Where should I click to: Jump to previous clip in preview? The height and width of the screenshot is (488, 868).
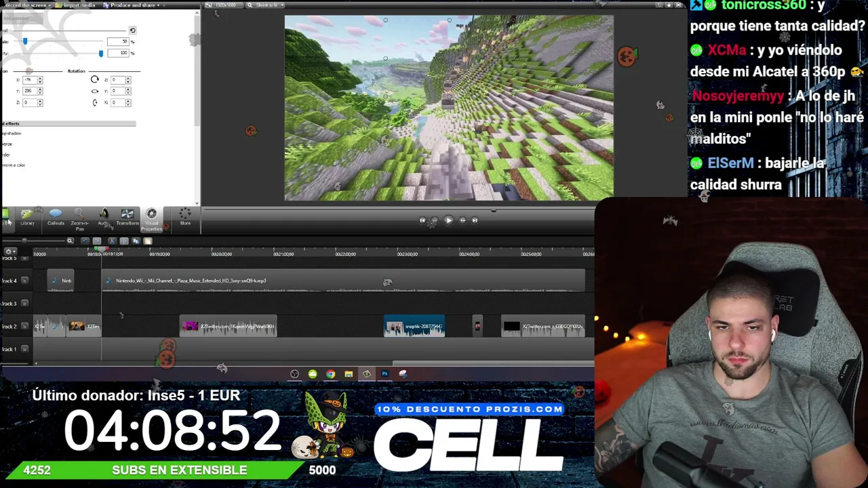click(422, 220)
